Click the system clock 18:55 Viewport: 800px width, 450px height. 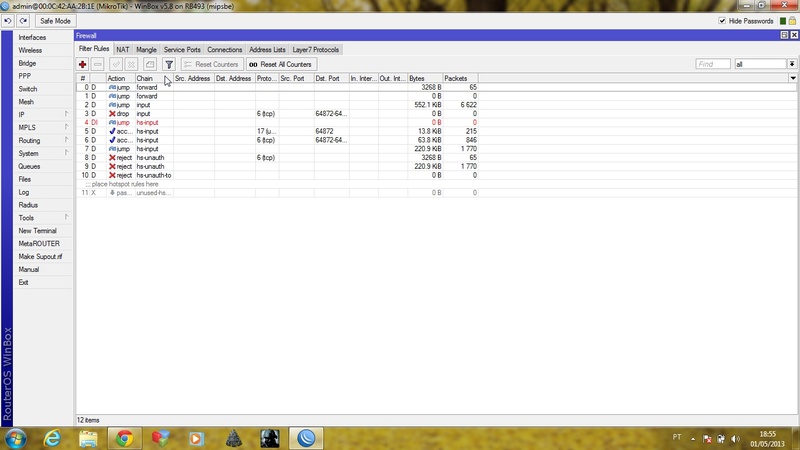(767, 434)
